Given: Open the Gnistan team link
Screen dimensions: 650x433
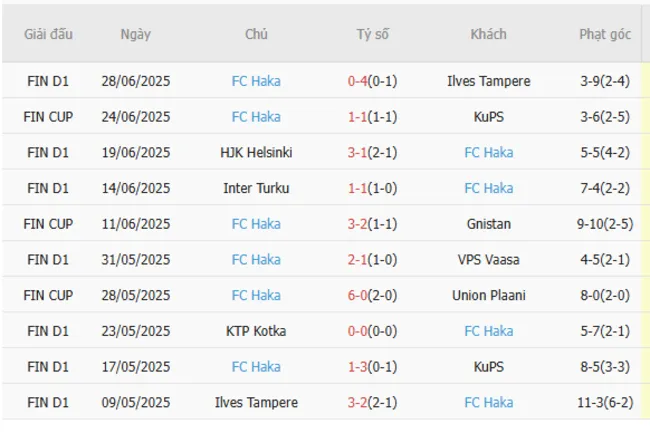Looking at the screenshot, I should [488, 224].
